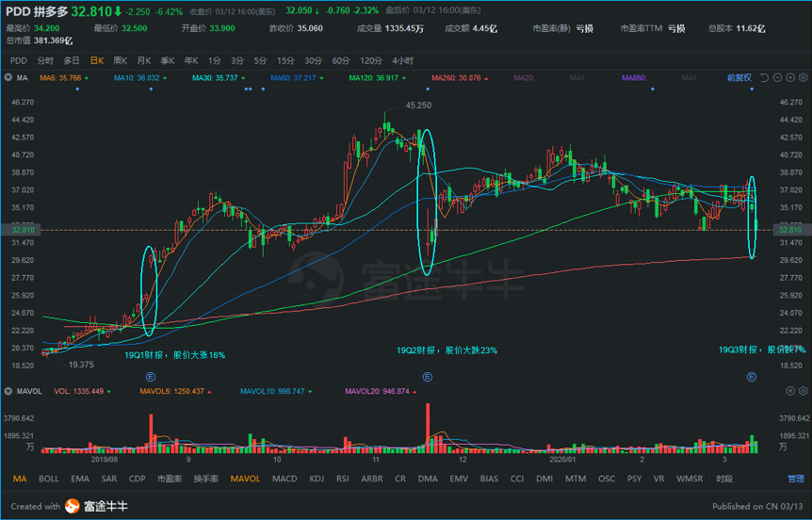This screenshot has height=520, width=812.
Task: Select the 月K monthly candlestick tab
Action: [x=144, y=60]
